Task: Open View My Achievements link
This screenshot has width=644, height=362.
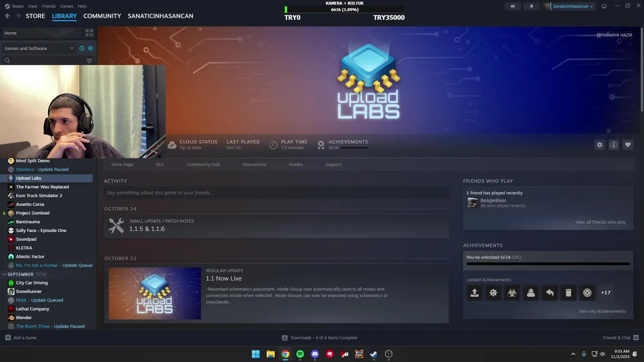Action: [x=602, y=311]
